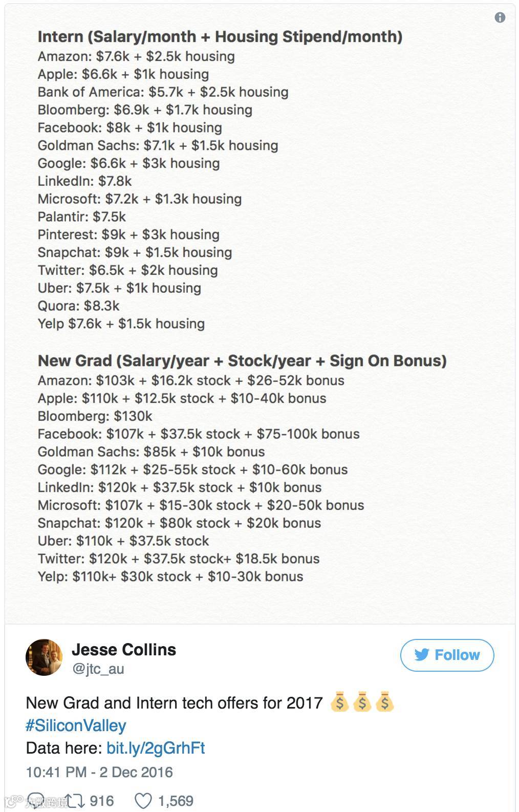Click the first money bag emoji
The height and width of the screenshot is (812, 519).
click(339, 702)
